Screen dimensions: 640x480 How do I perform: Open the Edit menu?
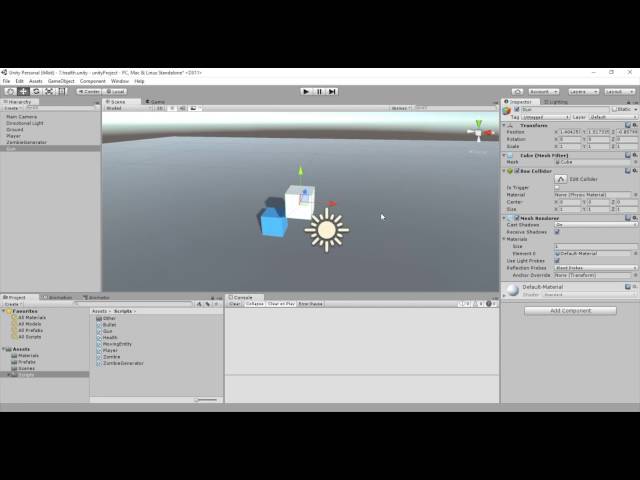[x=20, y=81]
